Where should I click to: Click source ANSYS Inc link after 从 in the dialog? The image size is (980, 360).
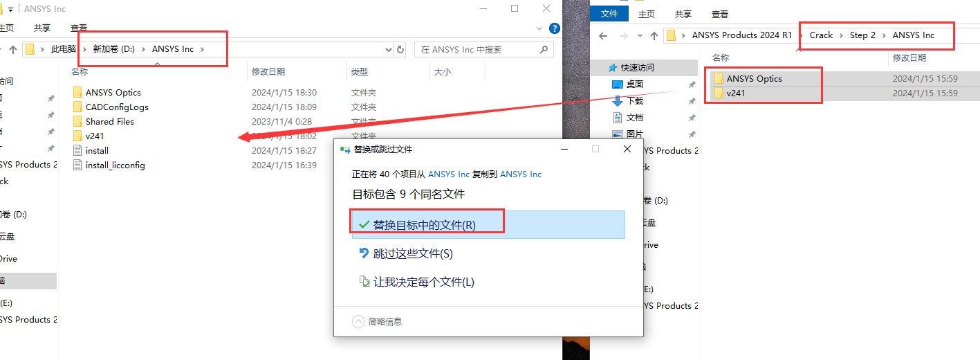[x=449, y=174]
